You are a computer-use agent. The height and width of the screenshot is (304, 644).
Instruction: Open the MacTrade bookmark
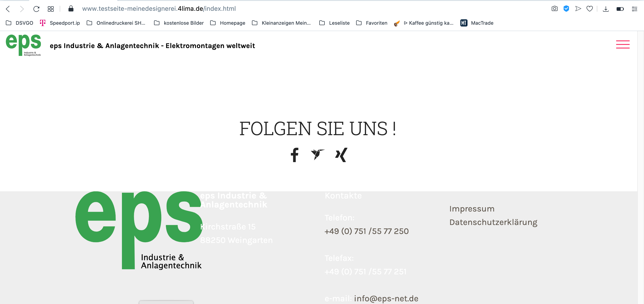pyautogui.click(x=477, y=23)
